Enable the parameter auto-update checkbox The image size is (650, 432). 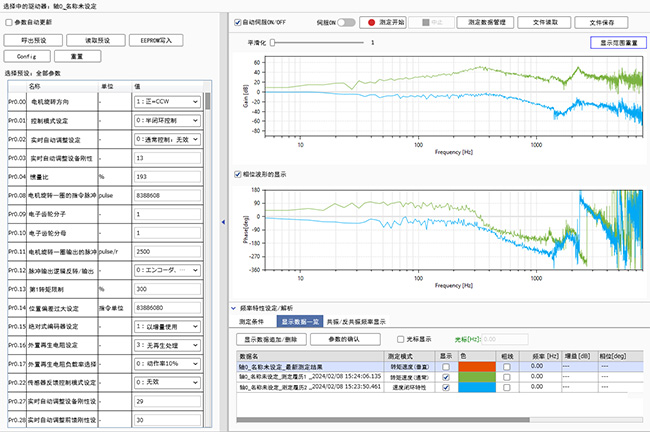pos(10,22)
